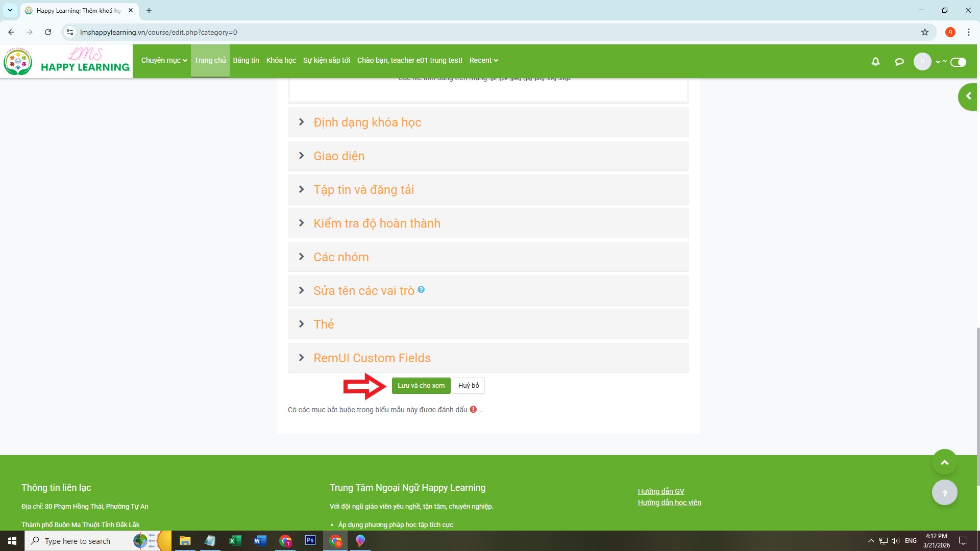Expand the Định dạng khóa học section

pos(367,122)
